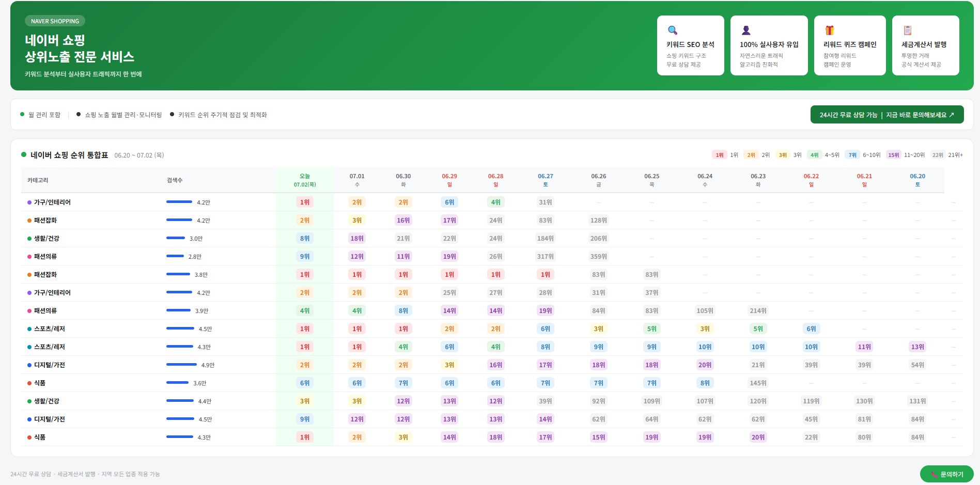Image resolution: width=980 pixels, height=485 pixels.
Task: Click the green 4위 legend badge for 4~5위
Action: [814, 155]
